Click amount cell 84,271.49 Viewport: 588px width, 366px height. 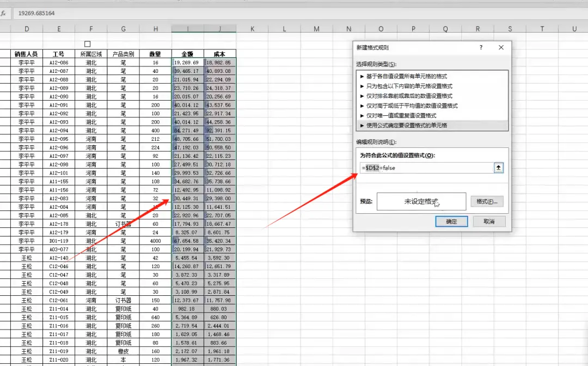pos(188,131)
